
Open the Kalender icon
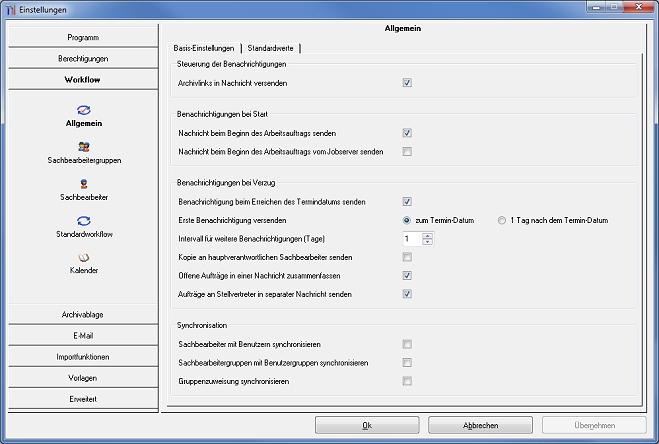pos(83,257)
